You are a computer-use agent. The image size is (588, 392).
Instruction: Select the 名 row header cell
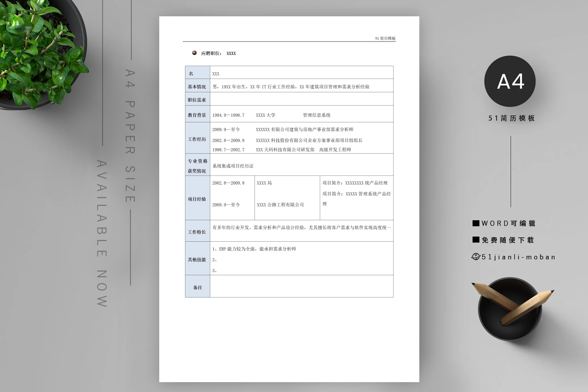197,73
